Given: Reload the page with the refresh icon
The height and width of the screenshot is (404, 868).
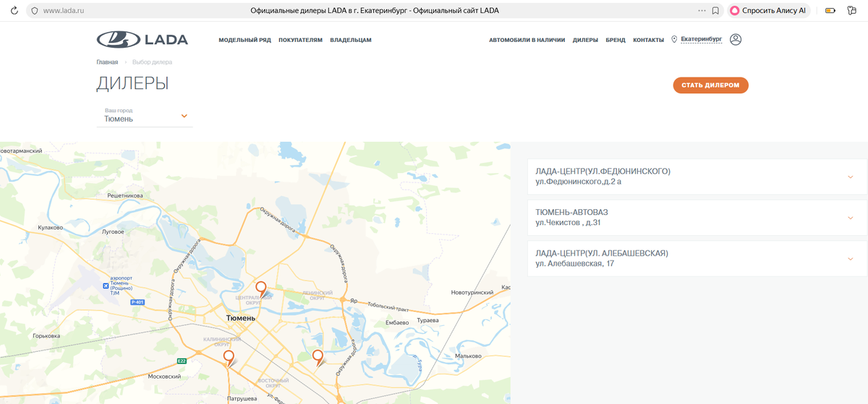Looking at the screenshot, I should [x=13, y=11].
